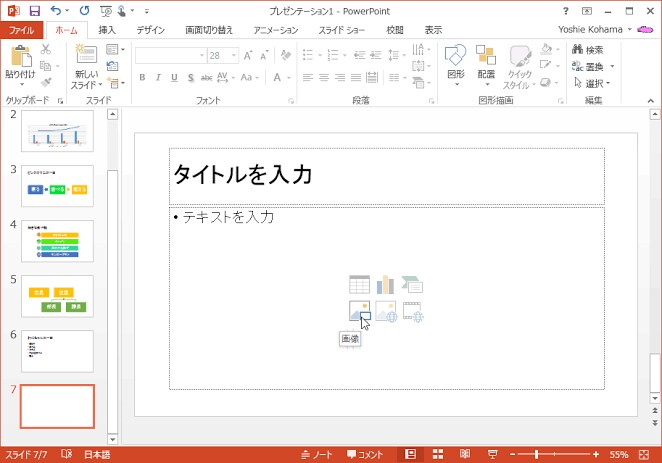
Task: Open アニメーション (Animations) tab
Action: 276,30
